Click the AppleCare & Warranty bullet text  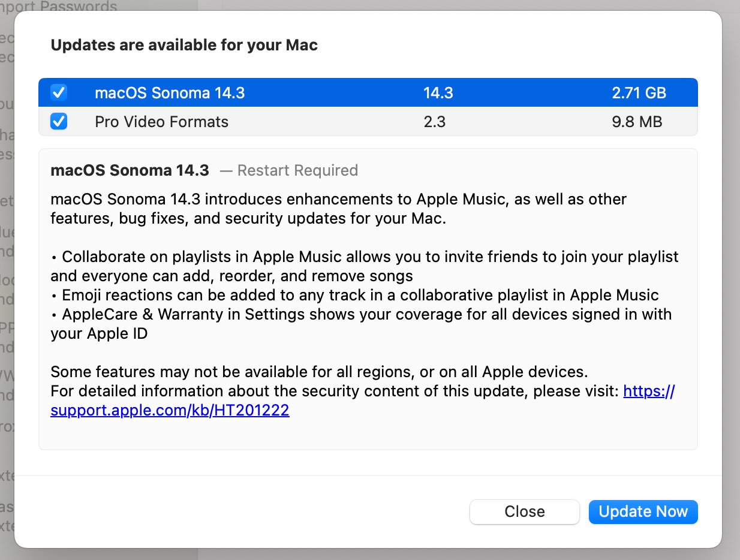(x=360, y=314)
